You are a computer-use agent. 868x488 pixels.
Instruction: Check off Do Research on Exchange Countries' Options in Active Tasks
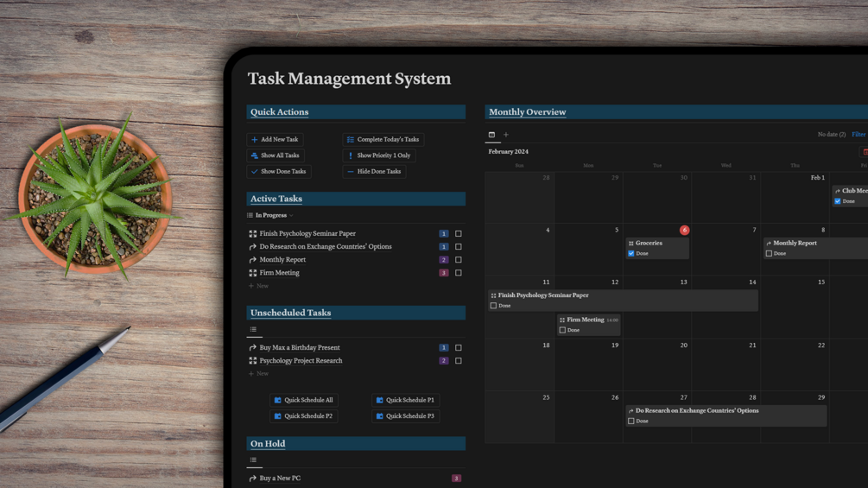(459, 247)
